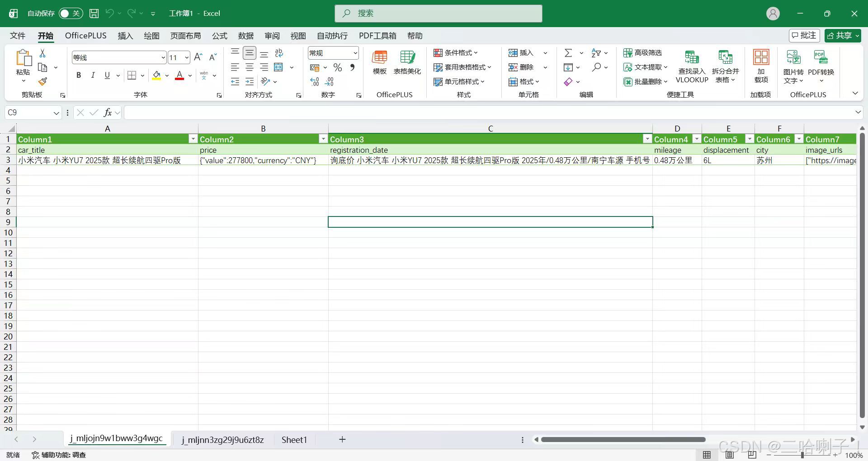868x461 pixels.
Task: Click the zoom slider handle
Action: pos(802,455)
